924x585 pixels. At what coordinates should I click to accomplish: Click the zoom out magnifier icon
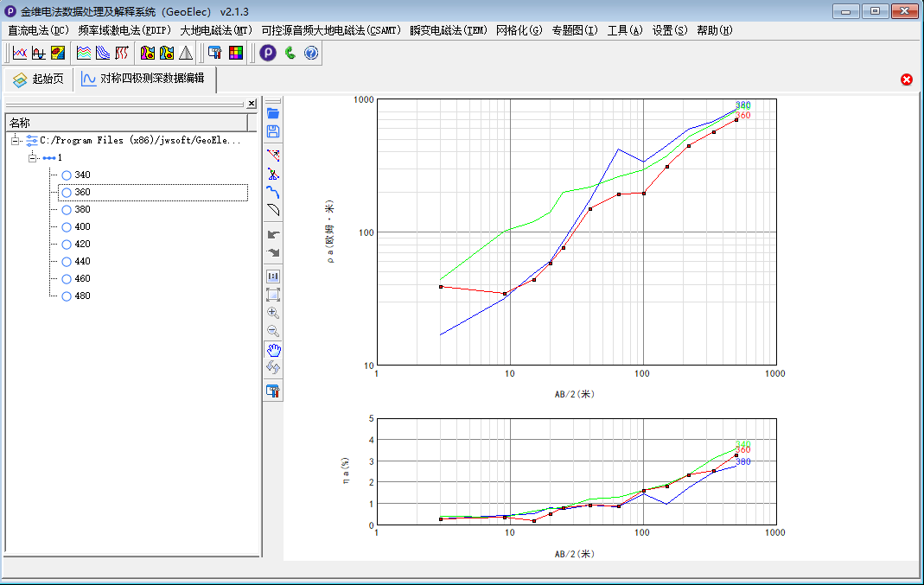point(273,331)
